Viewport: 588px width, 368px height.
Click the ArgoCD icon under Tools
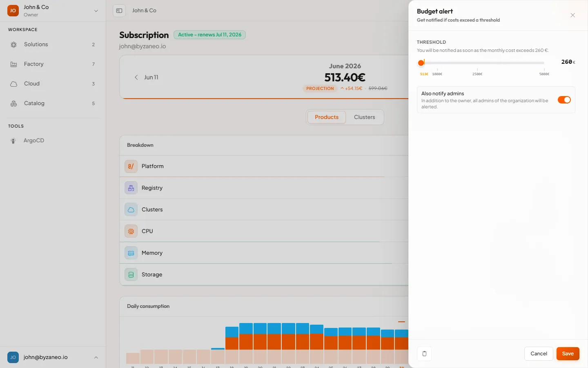coord(13,141)
